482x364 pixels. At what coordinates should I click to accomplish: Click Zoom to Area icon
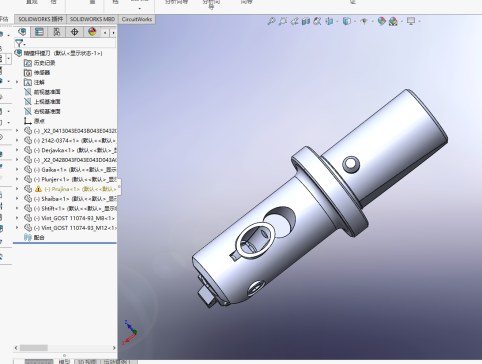[x=283, y=21]
